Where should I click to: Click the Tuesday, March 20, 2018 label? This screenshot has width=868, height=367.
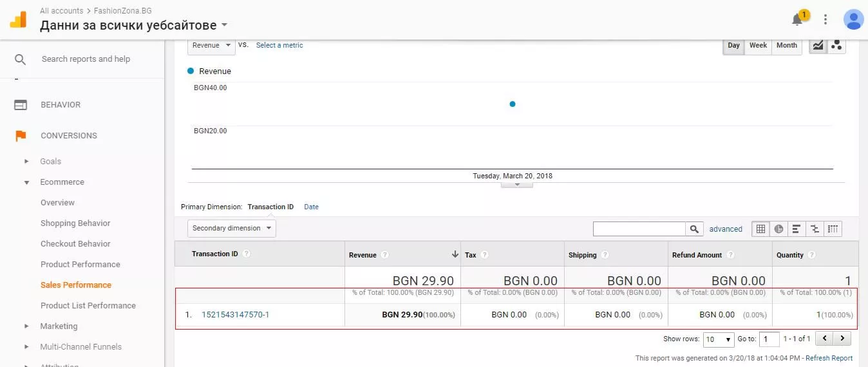click(513, 176)
